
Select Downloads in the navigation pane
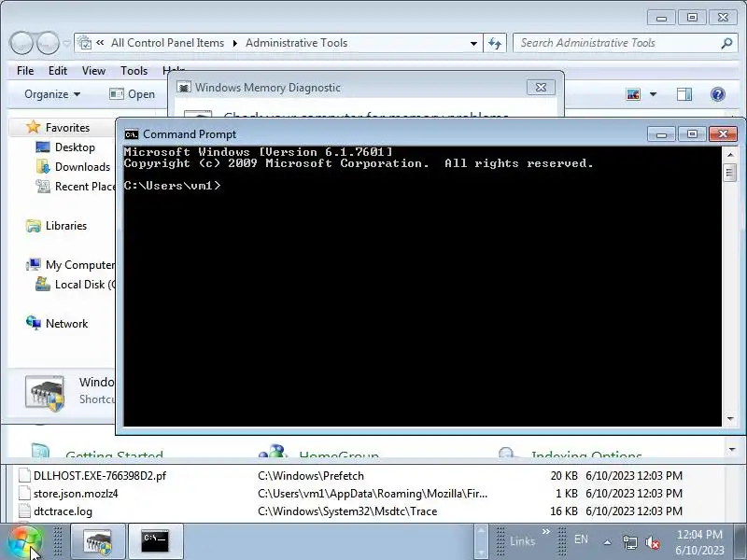82,167
